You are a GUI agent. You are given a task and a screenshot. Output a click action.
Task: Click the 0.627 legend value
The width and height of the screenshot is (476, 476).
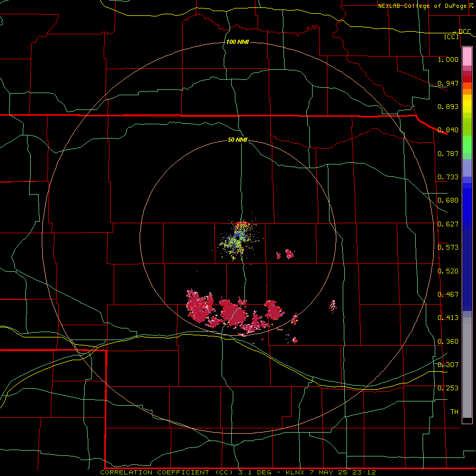pos(448,224)
